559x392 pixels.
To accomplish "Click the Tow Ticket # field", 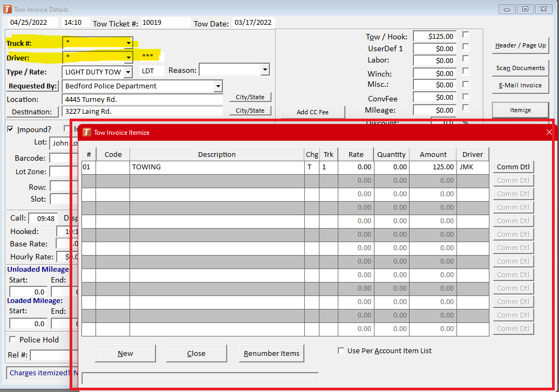I will [x=166, y=23].
